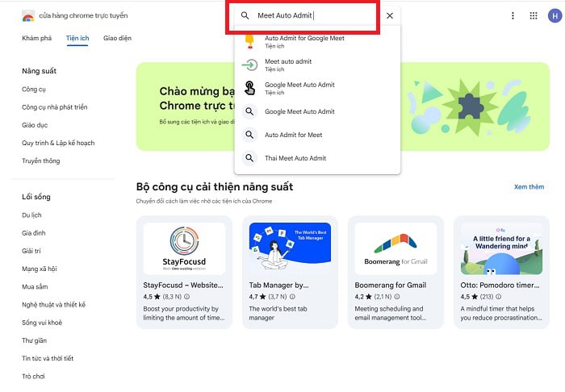Open Tin tức và thời tiết category
The height and width of the screenshot is (392, 565).
tap(48, 358)
